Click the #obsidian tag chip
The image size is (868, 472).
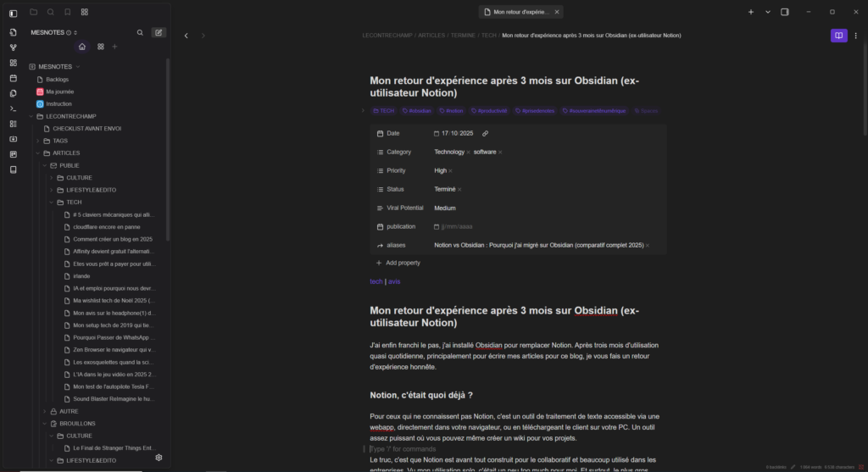[x=416, y=111]
